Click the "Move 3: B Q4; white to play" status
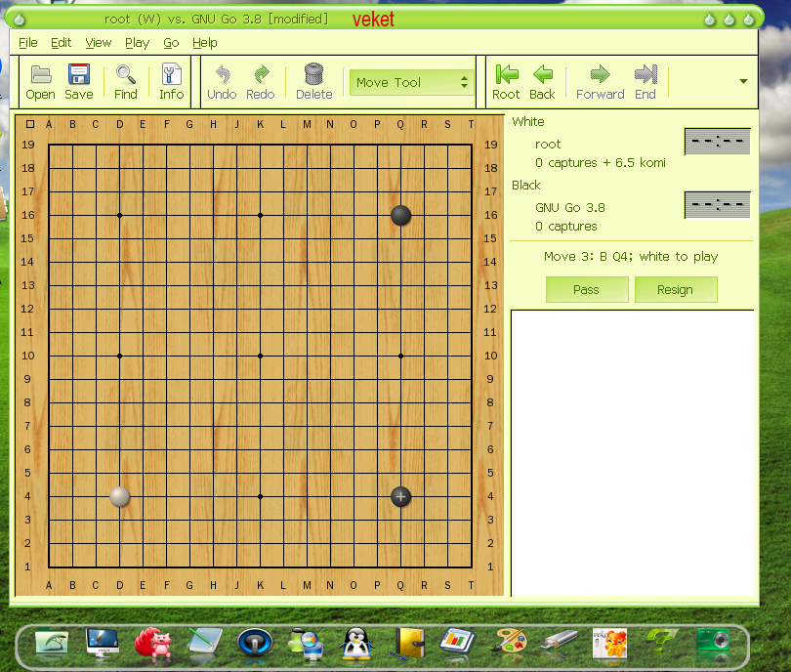This screenshot has height=672, width=791. [631, 257]
